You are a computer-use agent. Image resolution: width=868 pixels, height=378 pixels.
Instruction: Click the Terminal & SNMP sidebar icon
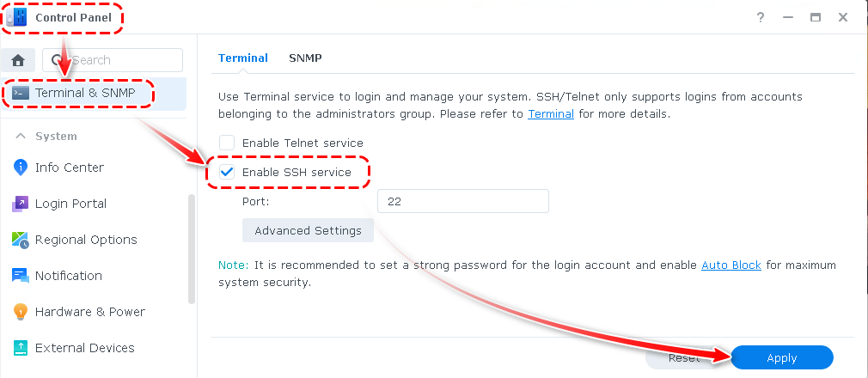click(x=21, y=93)
